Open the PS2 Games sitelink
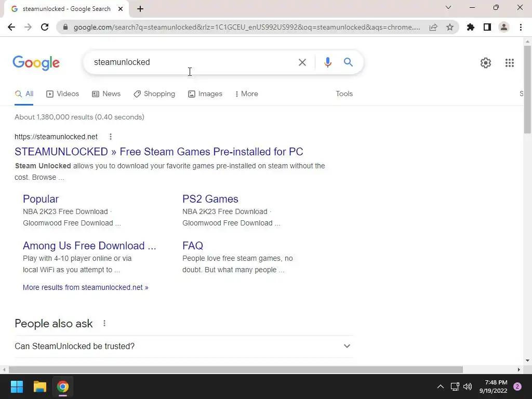Screen dimensions: 532x399 point(210,199)
